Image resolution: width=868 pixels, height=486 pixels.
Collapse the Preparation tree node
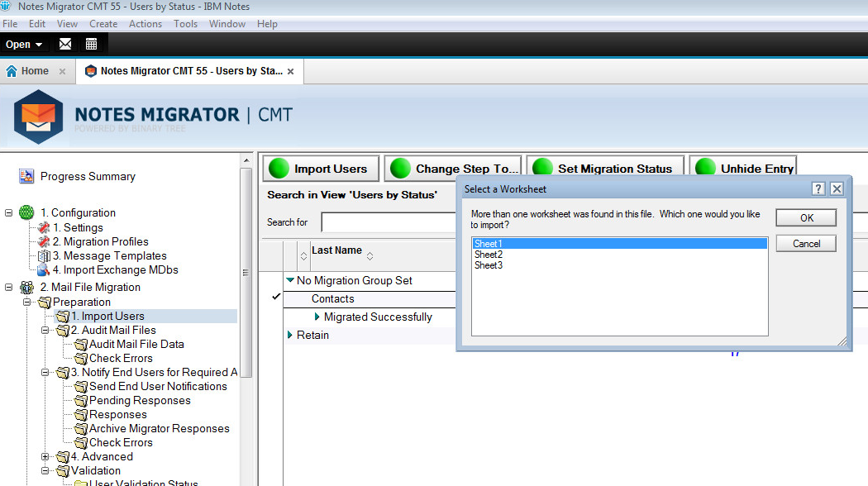tap(26, 302)
